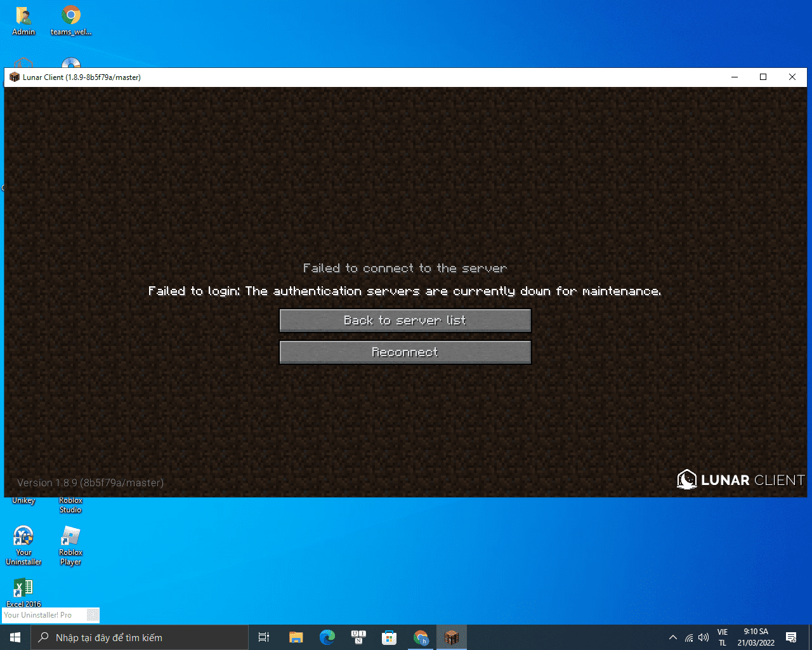Open Microsoft Store from the taskbar

(389, 637)
